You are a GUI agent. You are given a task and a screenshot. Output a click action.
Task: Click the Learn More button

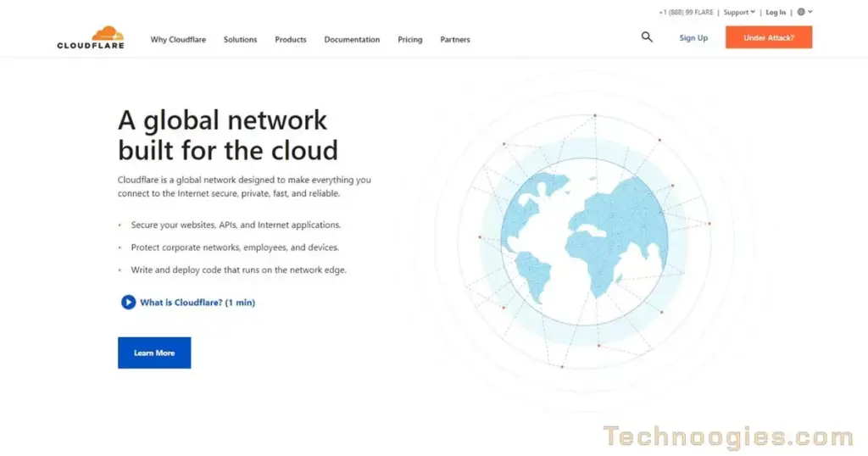[x=154, y=353]
